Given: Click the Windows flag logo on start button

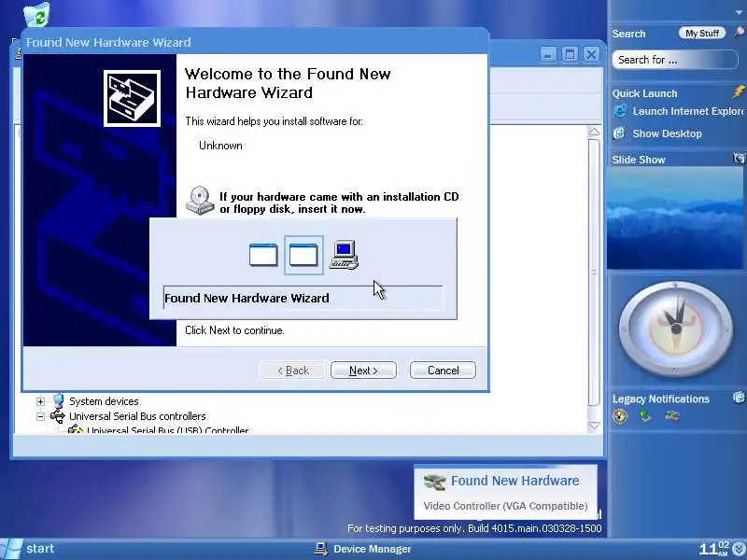Looking at the screenshot, I should 10,549.
